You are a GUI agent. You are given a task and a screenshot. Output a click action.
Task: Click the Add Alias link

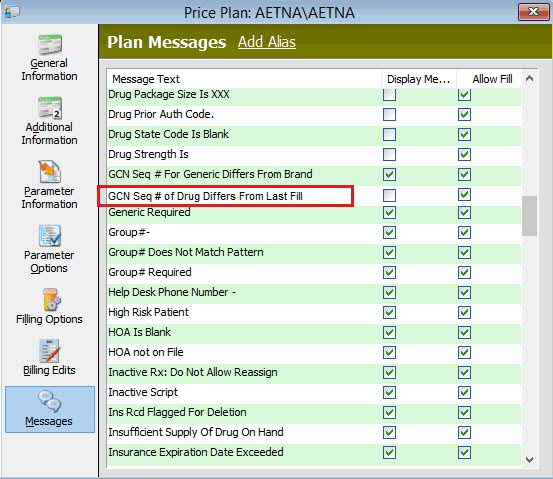(267, 42)
